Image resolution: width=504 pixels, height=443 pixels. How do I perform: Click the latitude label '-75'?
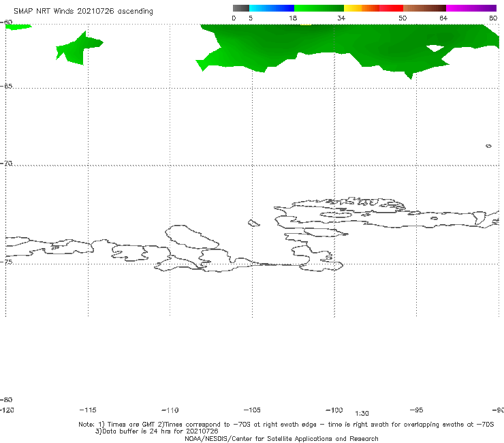click(6, 262)
